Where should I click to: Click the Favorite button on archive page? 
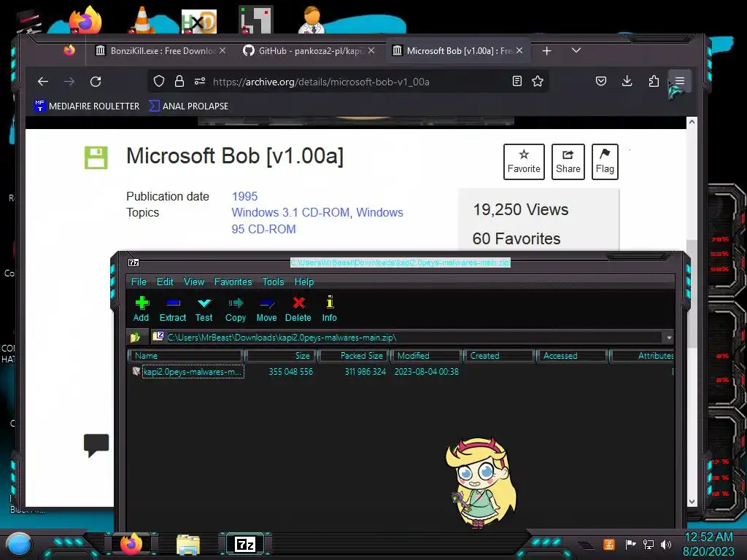click(x=524, y=162)
